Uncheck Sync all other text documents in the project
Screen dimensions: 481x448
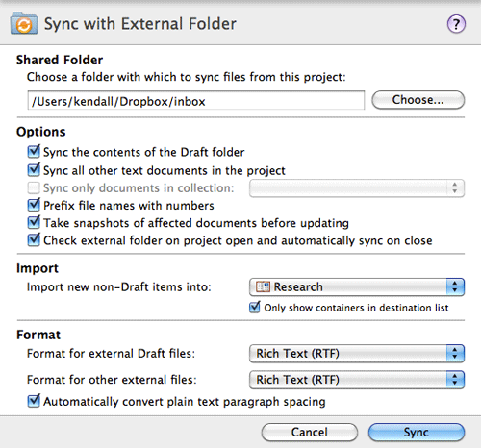pyautogui.click(x=34, y=169)
